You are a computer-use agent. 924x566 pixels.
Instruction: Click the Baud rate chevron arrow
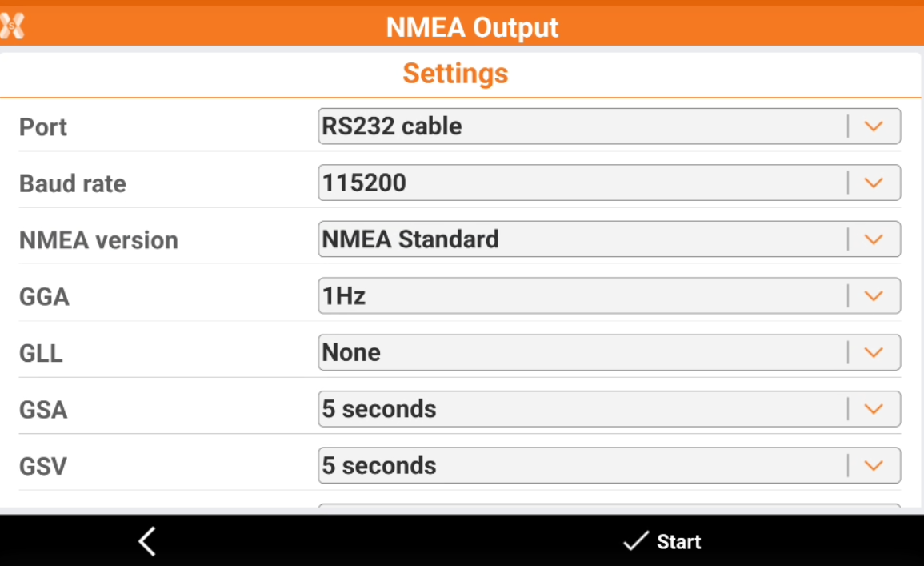874,183
